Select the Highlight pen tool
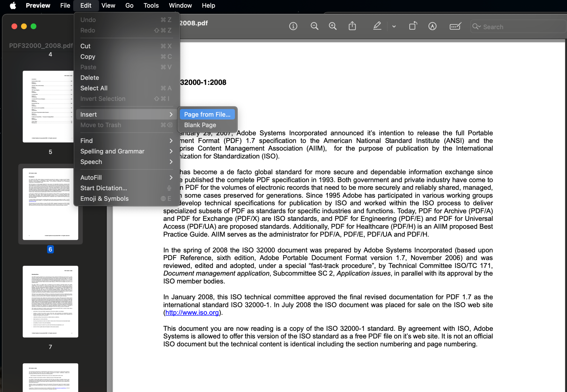Screen dimensions: 567x392 377,26
